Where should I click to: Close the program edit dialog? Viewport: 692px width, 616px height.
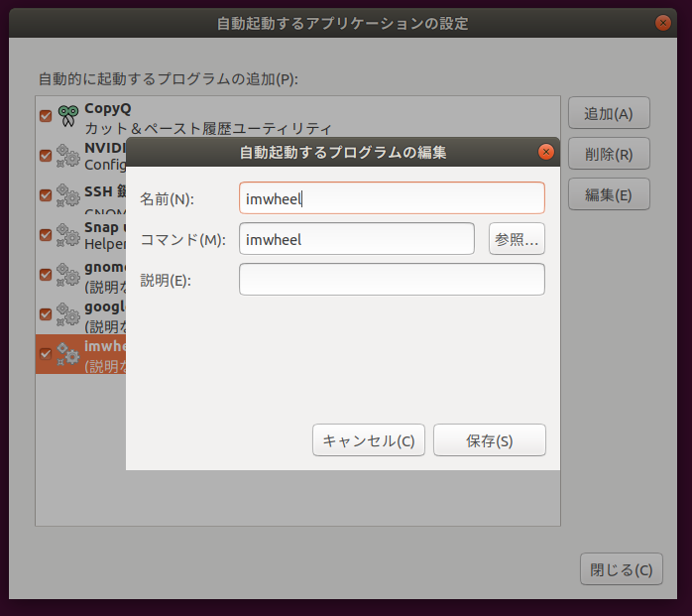tap(546, 152)
